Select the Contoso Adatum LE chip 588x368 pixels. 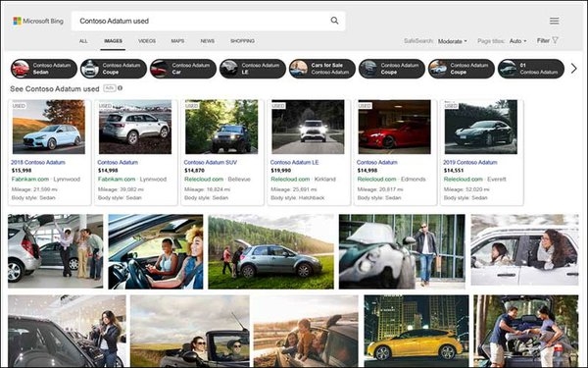click(253, 69)
